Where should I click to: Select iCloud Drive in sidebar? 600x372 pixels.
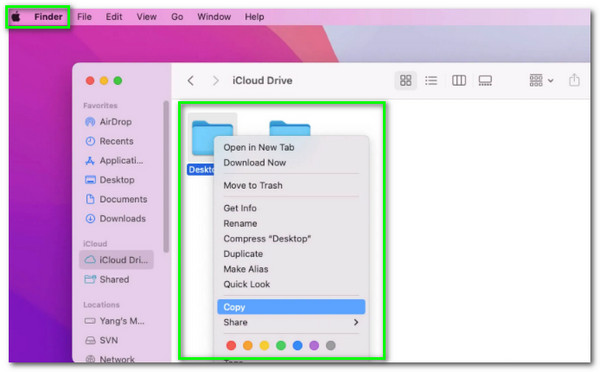point(116,260)
